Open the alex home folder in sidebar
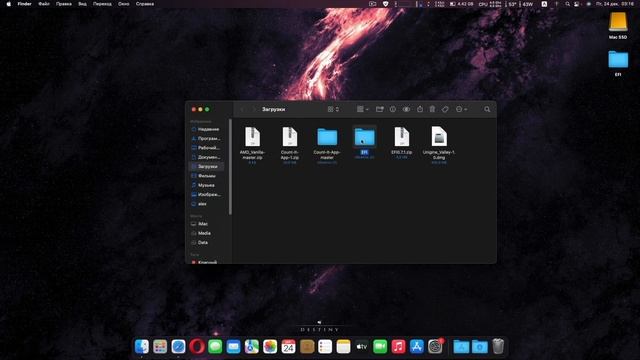640x360 pixels. (x=207, y=204)
